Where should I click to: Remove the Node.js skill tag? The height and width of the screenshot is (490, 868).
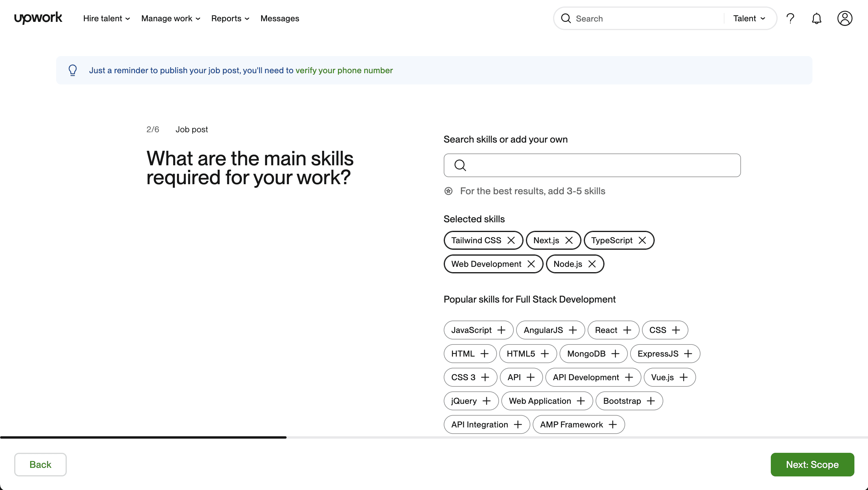[x=592, y=264]
